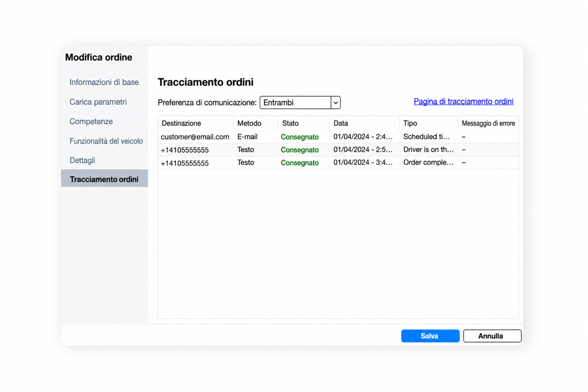The image size is (588, 392).
Task: Click the Metodo column header
Action: (x=256, y=123)
